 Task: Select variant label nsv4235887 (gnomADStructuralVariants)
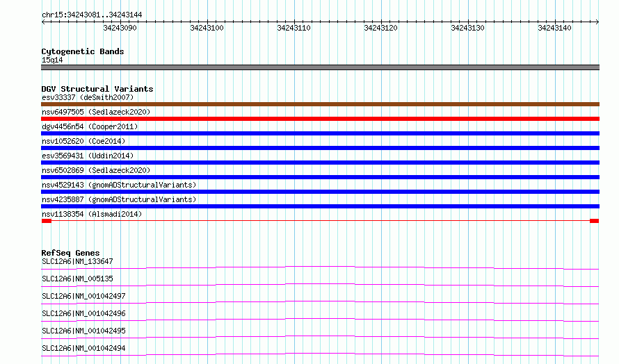pos(119,199)
